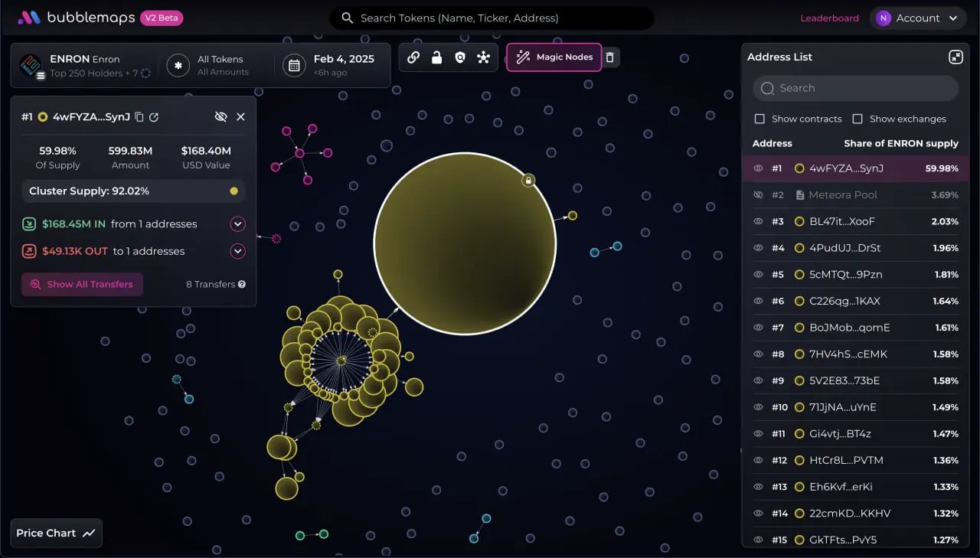Copy the 4wFYZA...SynJ address
This screenshot has height=558, width=980.
tap(139, 116)
